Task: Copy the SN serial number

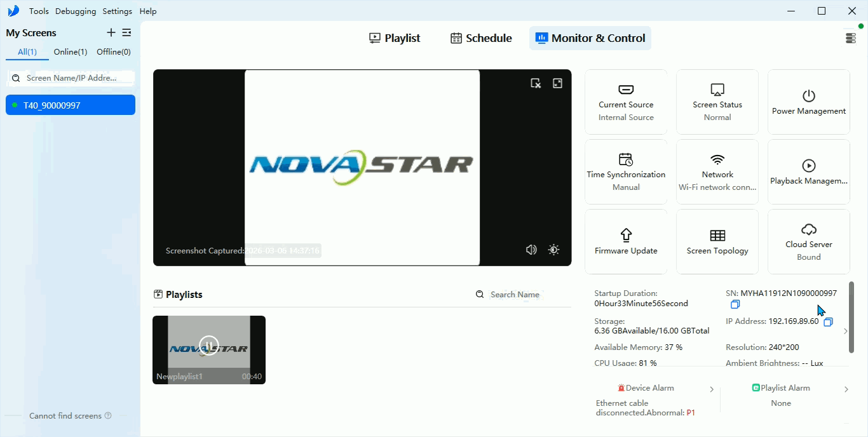Action: pyautogui.click(x=735, y=304)
